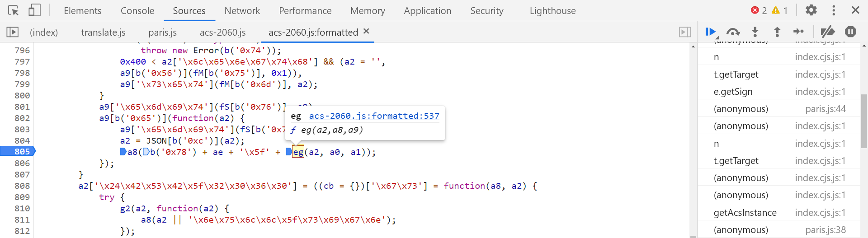Click the red error count icon

pyautogui.click(x=755, y=10)
